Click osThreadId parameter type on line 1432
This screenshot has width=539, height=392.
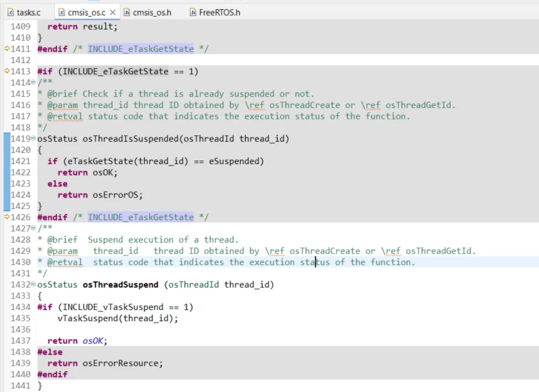coord(193,285)
